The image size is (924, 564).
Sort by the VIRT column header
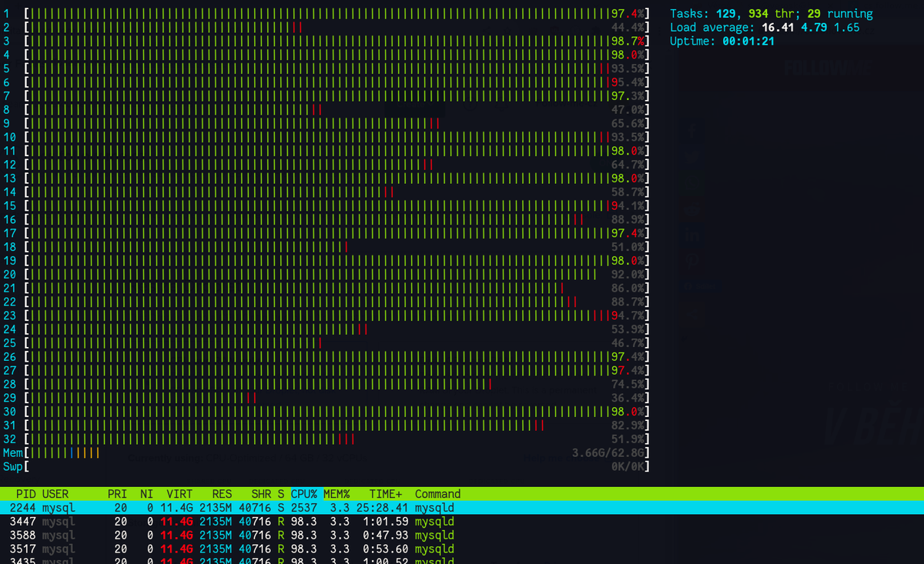point(179,494)
